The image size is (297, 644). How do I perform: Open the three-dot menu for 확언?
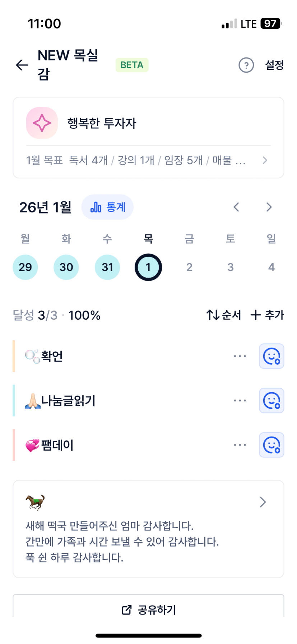(240, 356)
